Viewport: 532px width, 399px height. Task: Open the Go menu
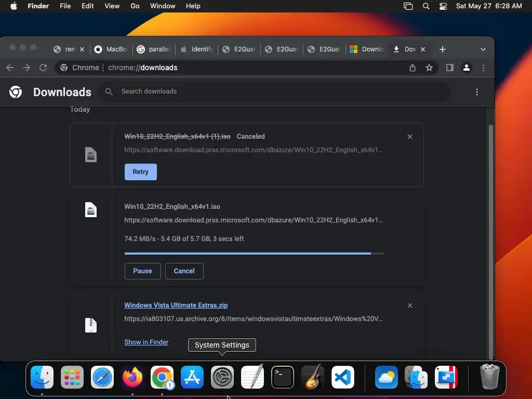135,6
